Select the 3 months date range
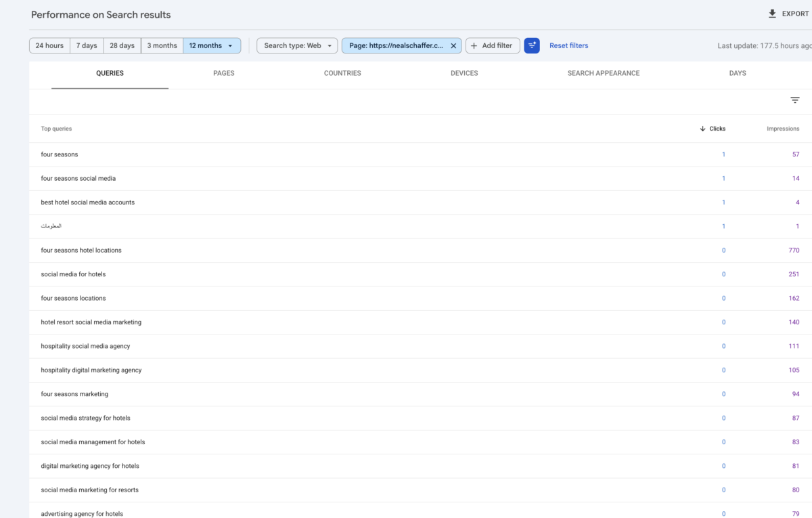Screen dimensions: 812x518 coord(162,45)
